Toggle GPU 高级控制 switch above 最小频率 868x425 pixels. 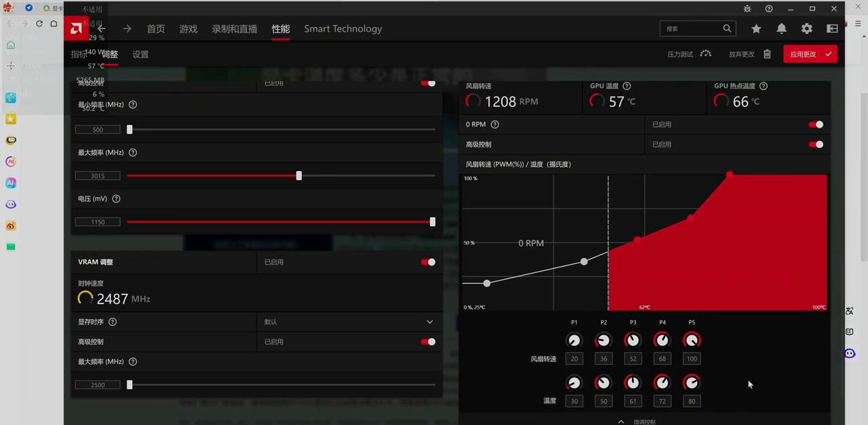[x=428, y=83]
